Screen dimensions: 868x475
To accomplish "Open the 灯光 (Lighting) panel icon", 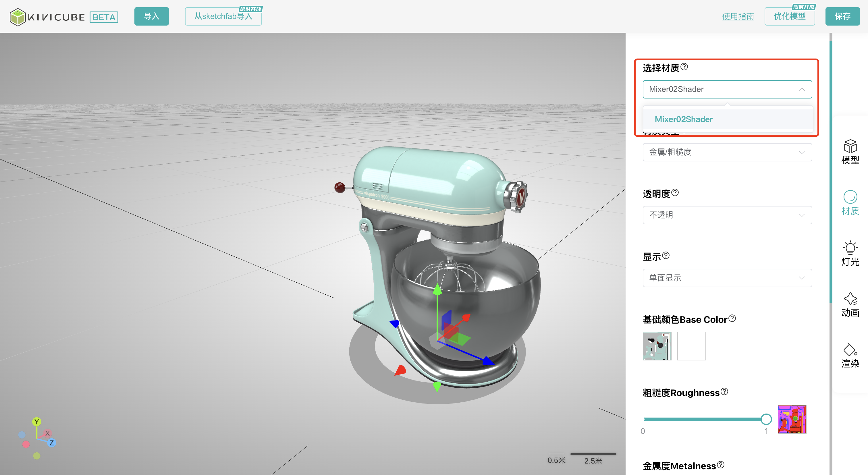I will coord(850,253).
